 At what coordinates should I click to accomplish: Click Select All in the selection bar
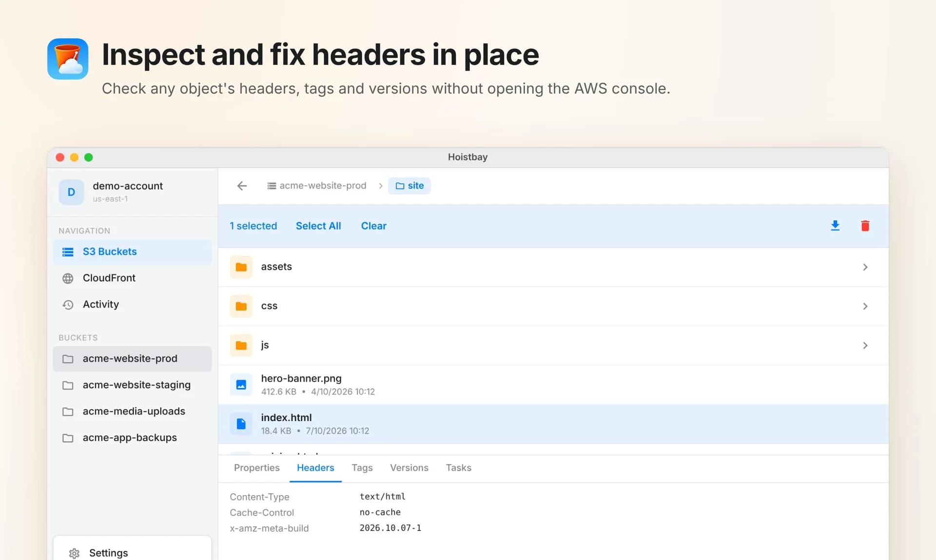(318, 226)
